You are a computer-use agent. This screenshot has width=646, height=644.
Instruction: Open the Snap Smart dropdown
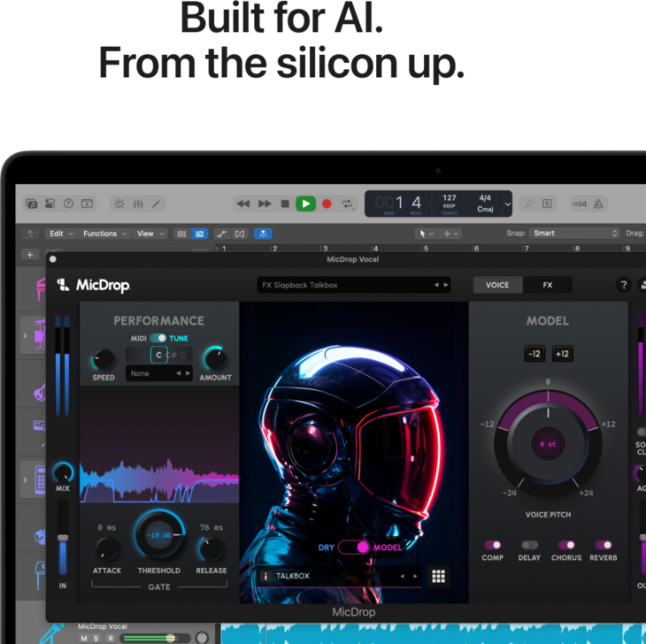[x=574, y=234]
